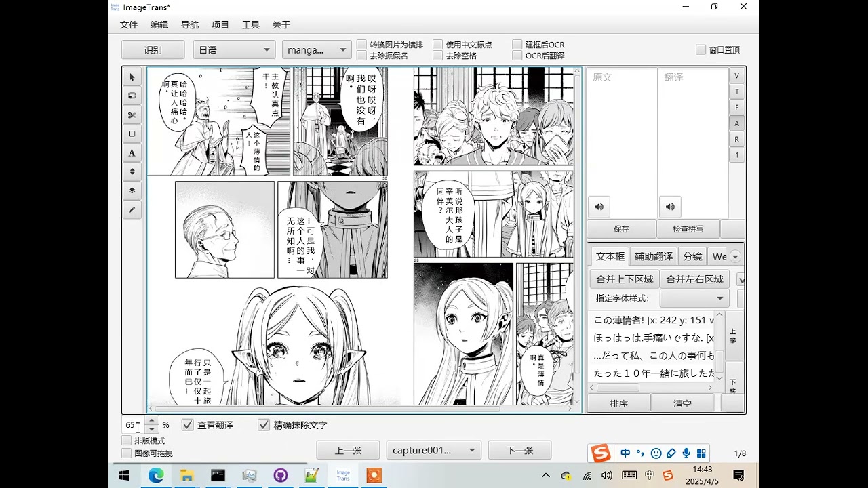
Task: Enable OCR后翻译 checkbox
Action: tap(518, 56)
